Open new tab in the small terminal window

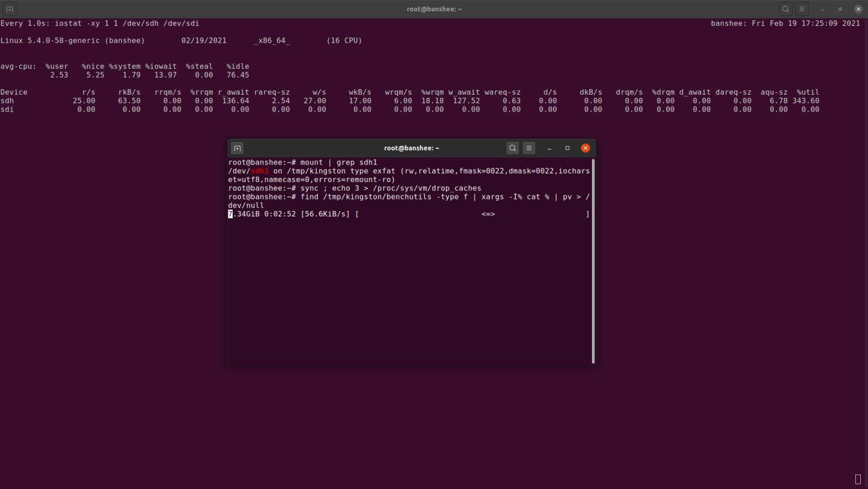tap(237, 148)
